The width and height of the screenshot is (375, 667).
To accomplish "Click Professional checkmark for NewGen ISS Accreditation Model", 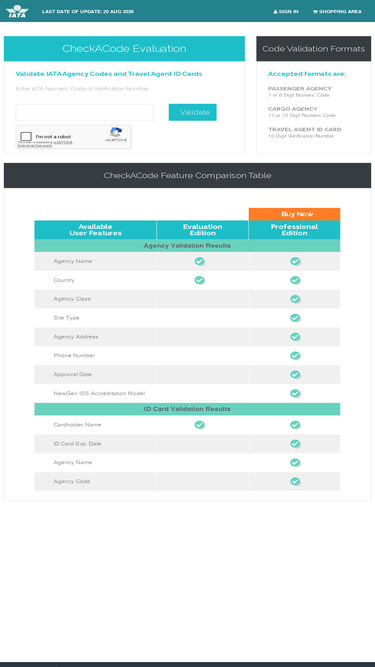I will click(x=295, y=393).
